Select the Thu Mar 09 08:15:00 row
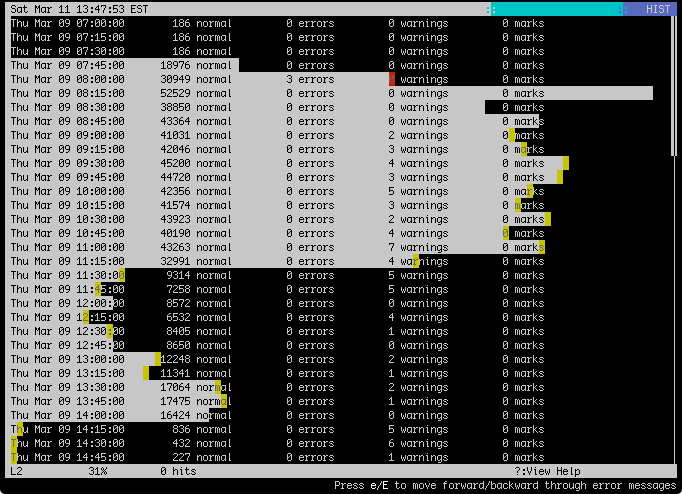 68,93
